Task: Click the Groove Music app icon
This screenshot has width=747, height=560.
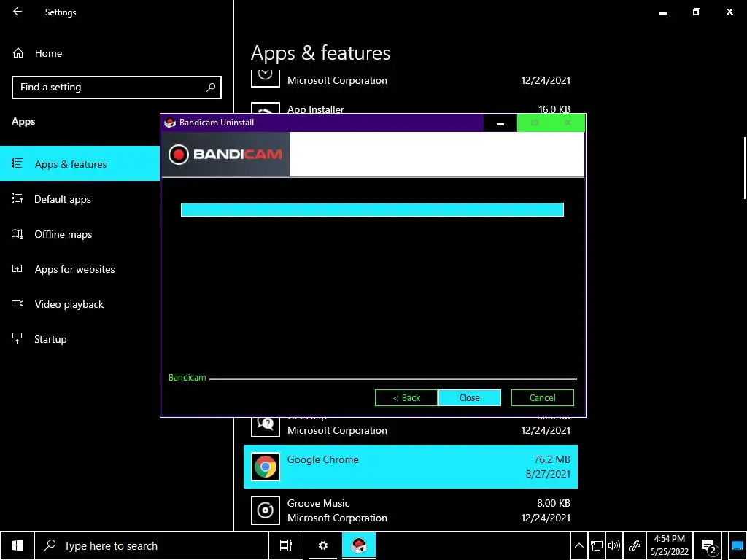Action: coord(266,510)
